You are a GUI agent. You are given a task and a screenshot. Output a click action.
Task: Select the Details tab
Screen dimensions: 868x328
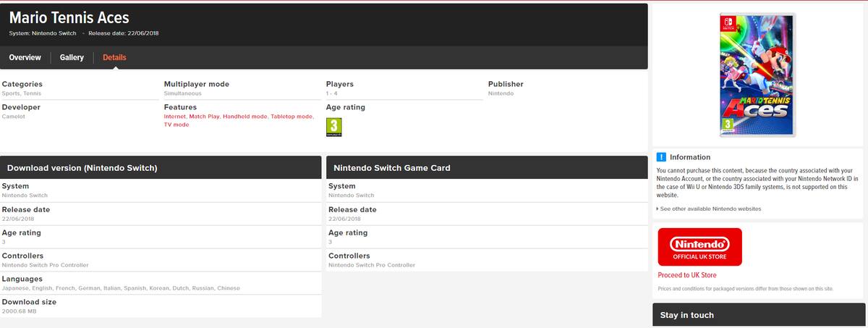[x=114, y=57]
